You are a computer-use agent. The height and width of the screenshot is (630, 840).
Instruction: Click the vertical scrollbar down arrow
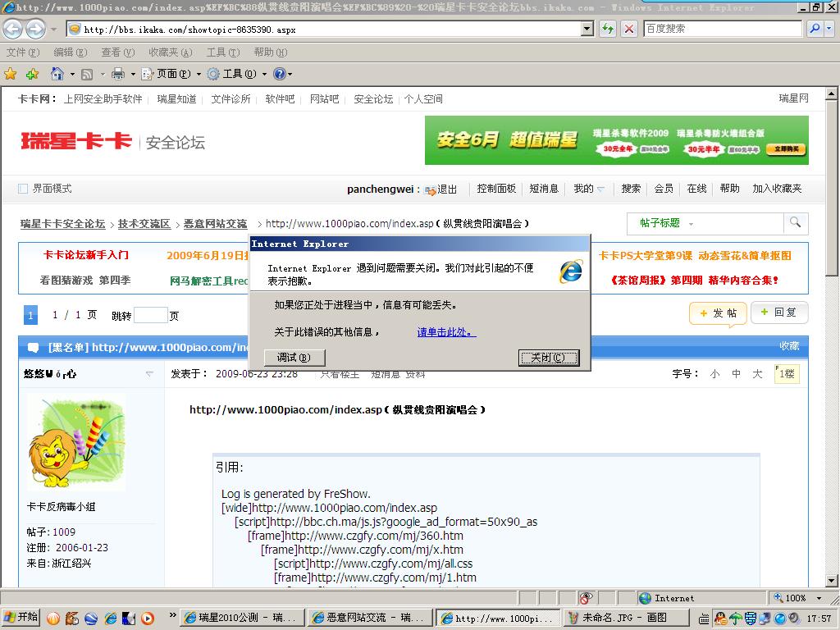(831, 580)
